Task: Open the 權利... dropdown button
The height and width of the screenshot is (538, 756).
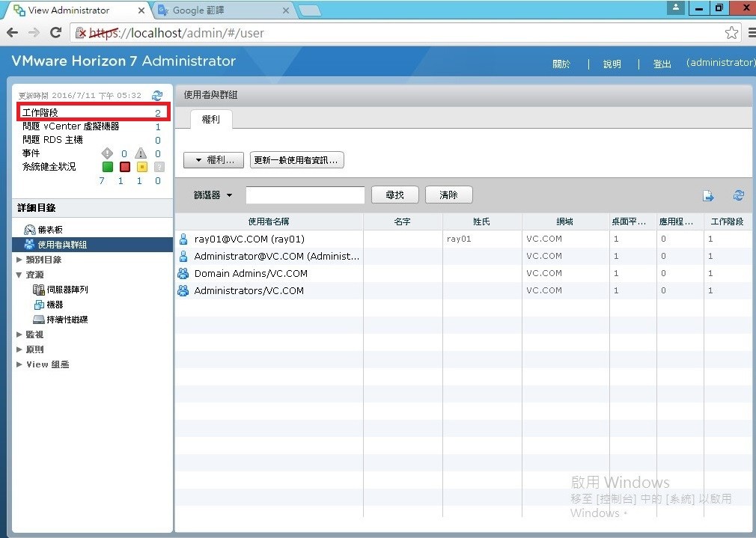Action: [213, 160]
